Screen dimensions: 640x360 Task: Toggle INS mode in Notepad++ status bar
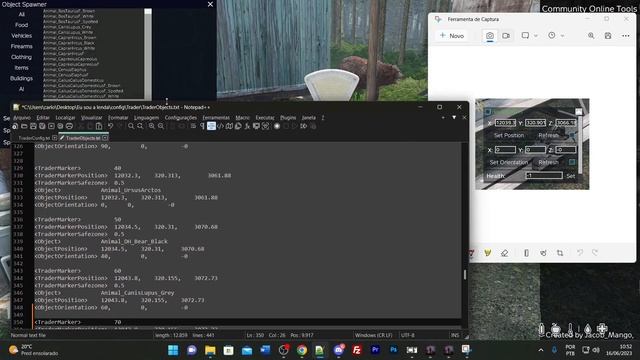coord(454,335)
